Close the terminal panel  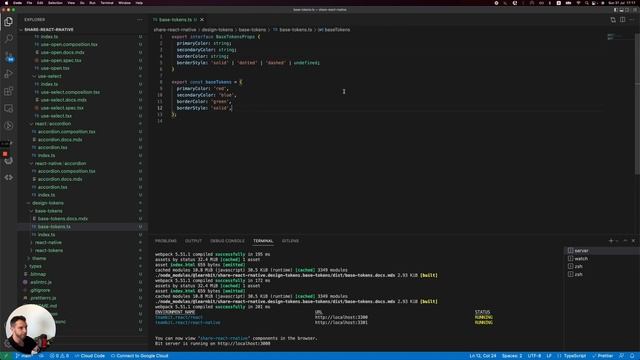633,241
